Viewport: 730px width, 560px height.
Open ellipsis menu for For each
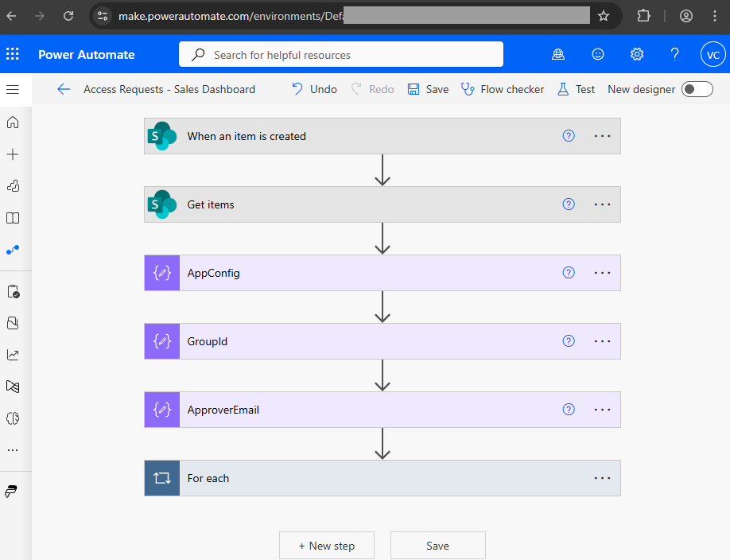(602, 479)
